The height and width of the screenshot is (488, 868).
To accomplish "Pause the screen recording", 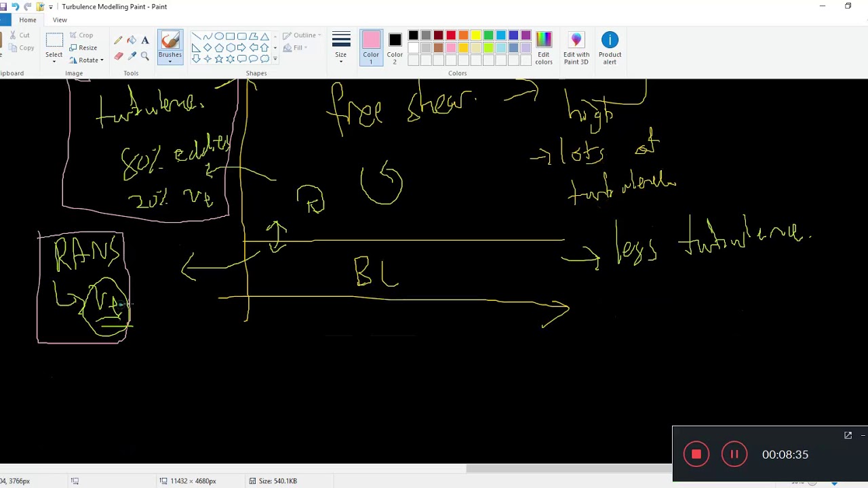I will click(734, 455).
